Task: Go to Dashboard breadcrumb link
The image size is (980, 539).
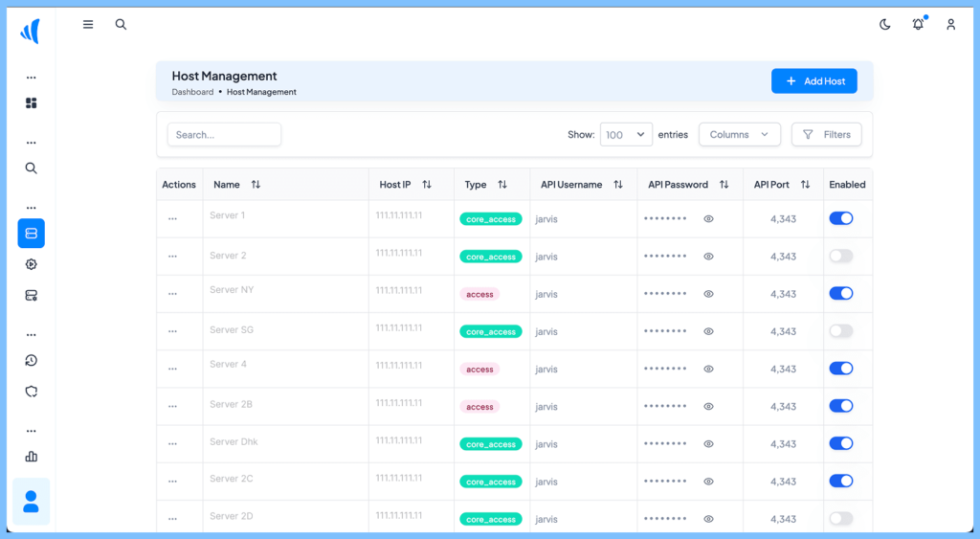Action: coord(192,93)
